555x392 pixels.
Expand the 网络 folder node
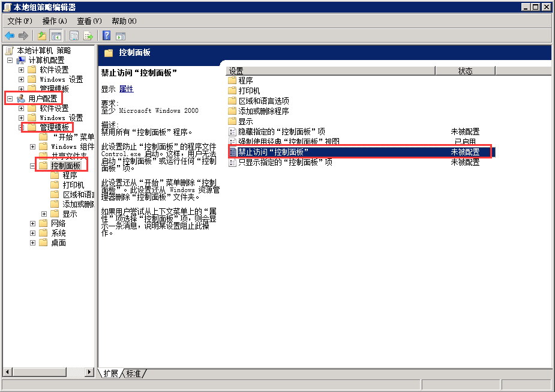(33, 223)
